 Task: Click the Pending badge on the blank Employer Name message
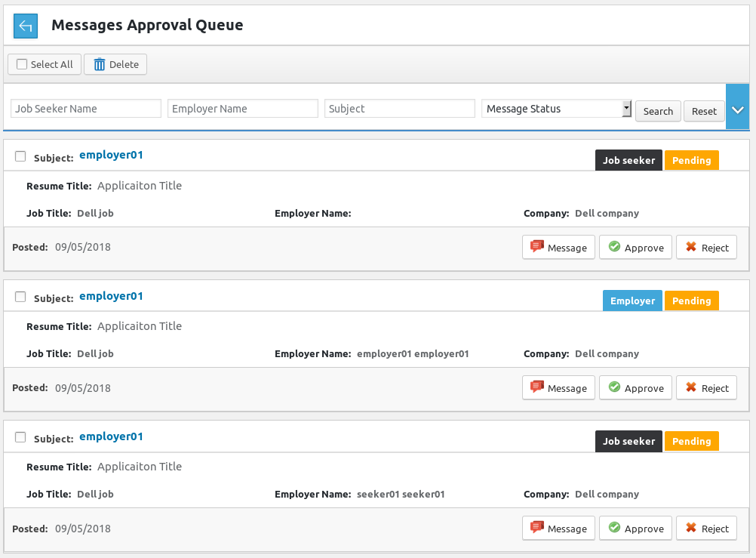691,160
